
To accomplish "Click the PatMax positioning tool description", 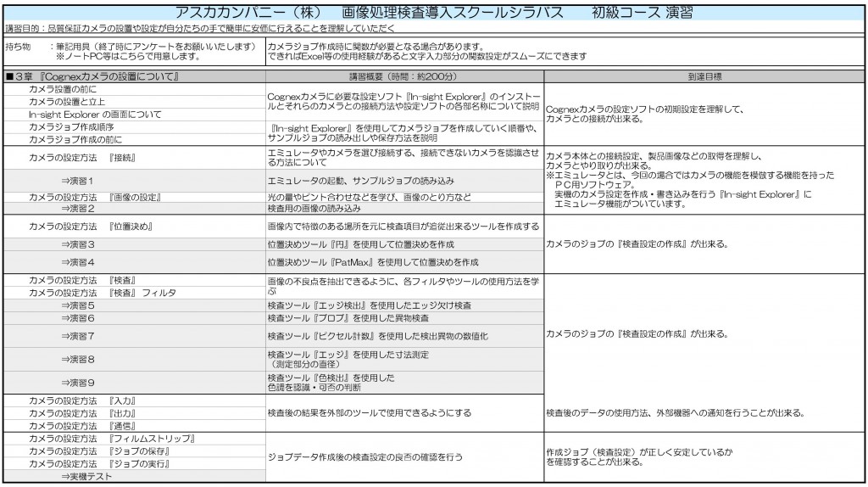I will pos(372,262).
